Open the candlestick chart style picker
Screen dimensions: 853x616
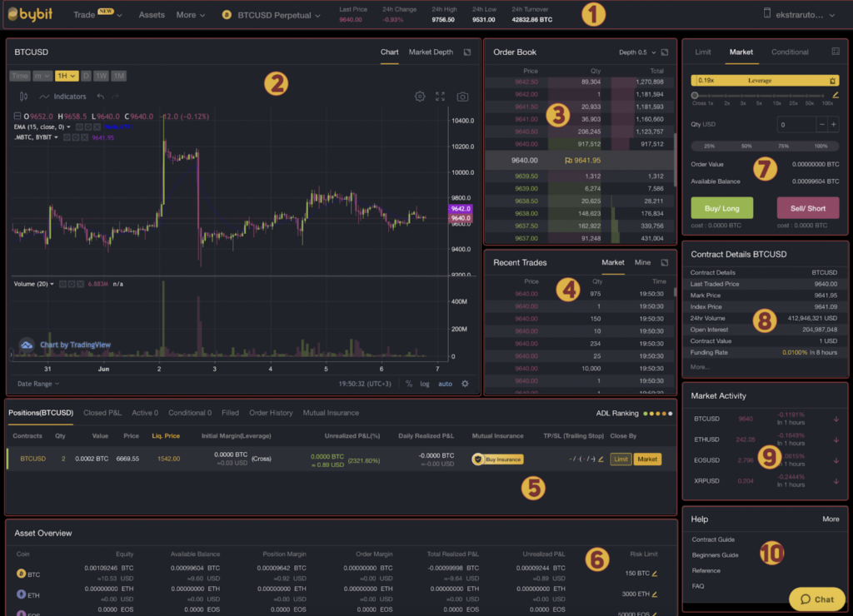(23, 97)
